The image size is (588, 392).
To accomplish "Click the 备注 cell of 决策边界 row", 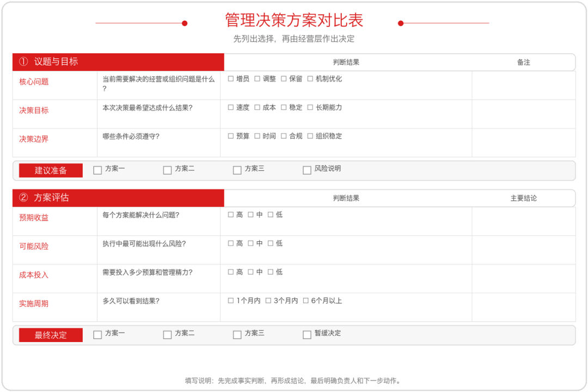I will (x=524, y=143).
